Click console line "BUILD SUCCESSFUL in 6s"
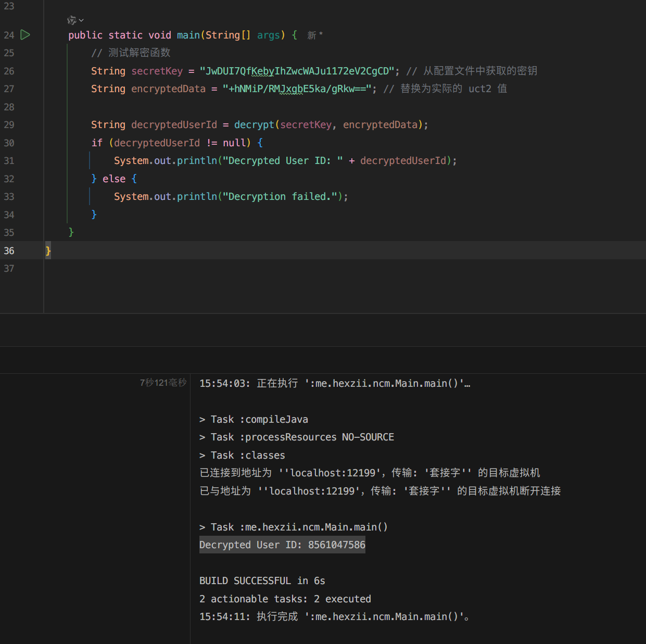The image size is (646, 644). (x=262, y=581)
